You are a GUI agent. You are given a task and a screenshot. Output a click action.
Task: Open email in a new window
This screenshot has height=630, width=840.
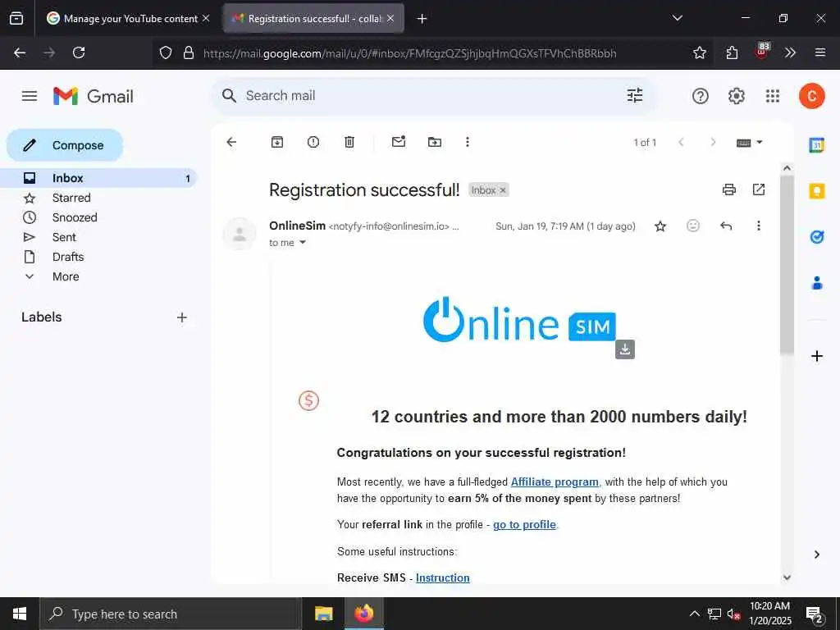[759, 189]
